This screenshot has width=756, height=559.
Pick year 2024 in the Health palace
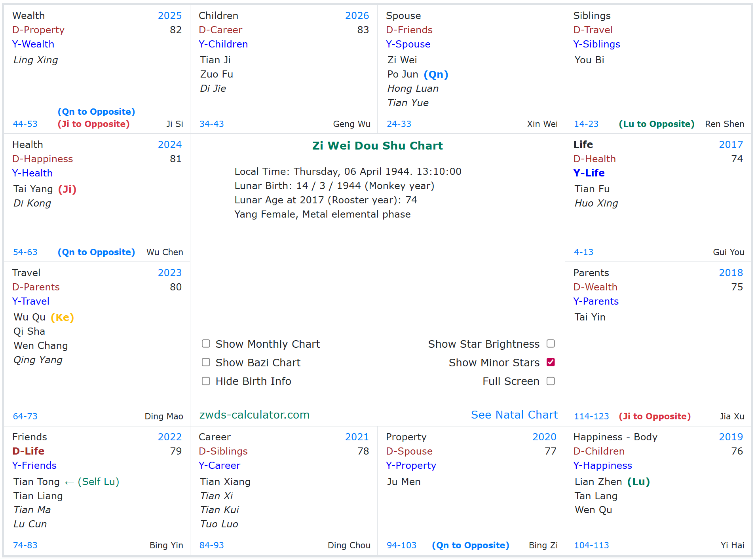coord(170,144)
